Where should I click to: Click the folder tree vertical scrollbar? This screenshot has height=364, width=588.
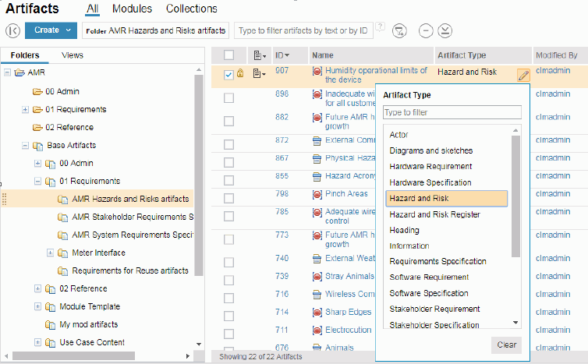(x=199, y=175)
